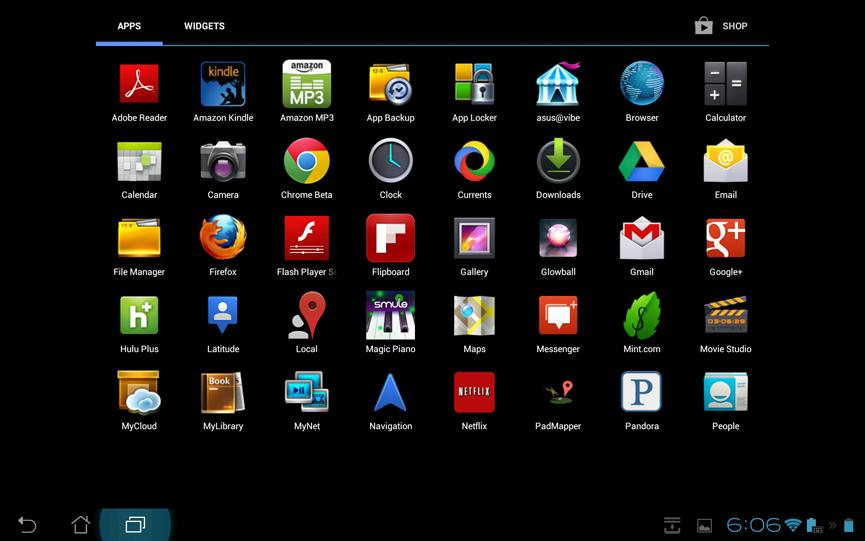Open Hulu Plus

pos(139,315)
